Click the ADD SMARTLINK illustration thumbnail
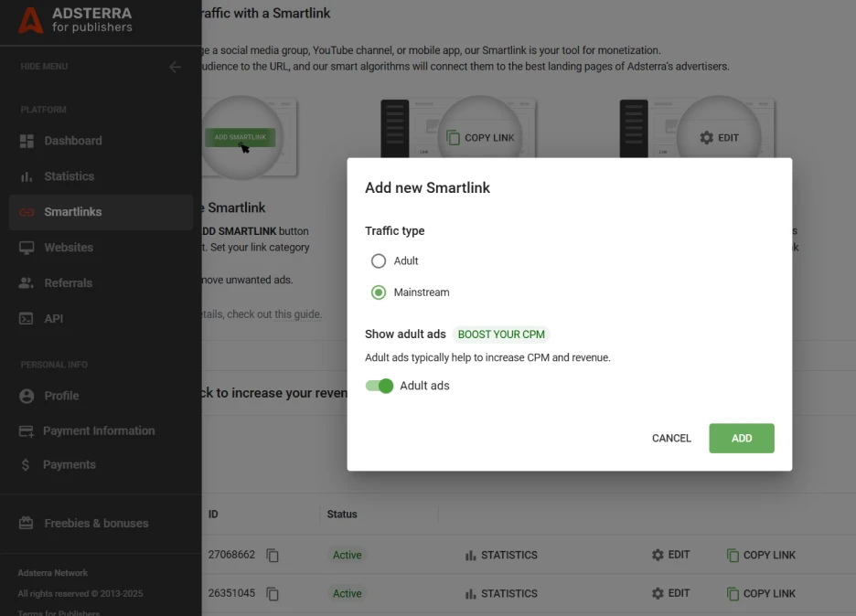This screenshot has height=616, width=856. (x=249, y=137)
